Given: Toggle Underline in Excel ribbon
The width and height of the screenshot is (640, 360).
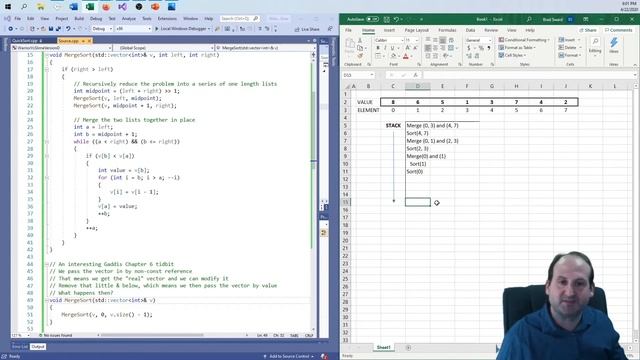Looking at the screenshot, I should (392, 48).
